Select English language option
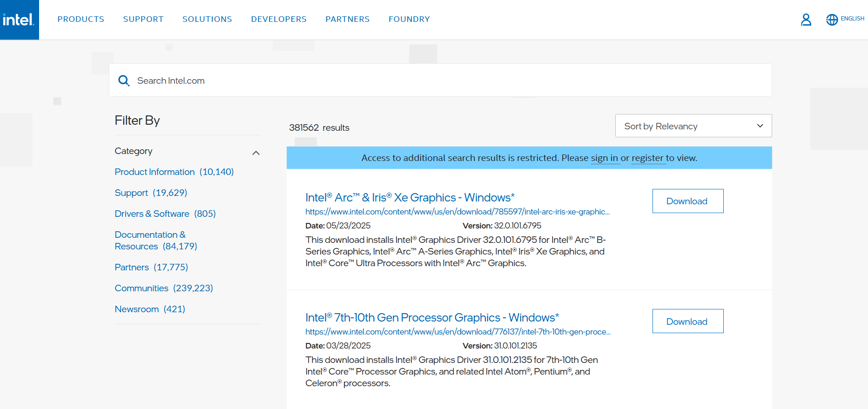 852,19
